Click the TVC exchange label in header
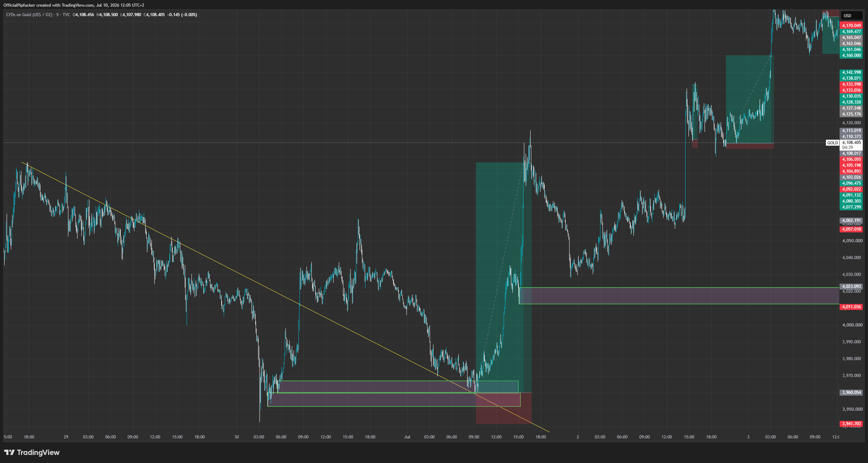 [66, 15]
